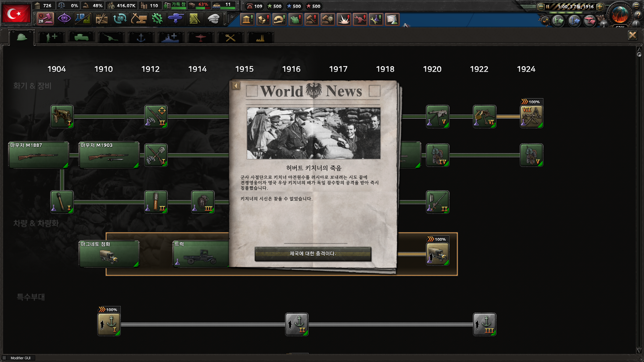Screen dimensions: 644x362
Task: Open the world tension burning globe
Action: click(620, 14)
